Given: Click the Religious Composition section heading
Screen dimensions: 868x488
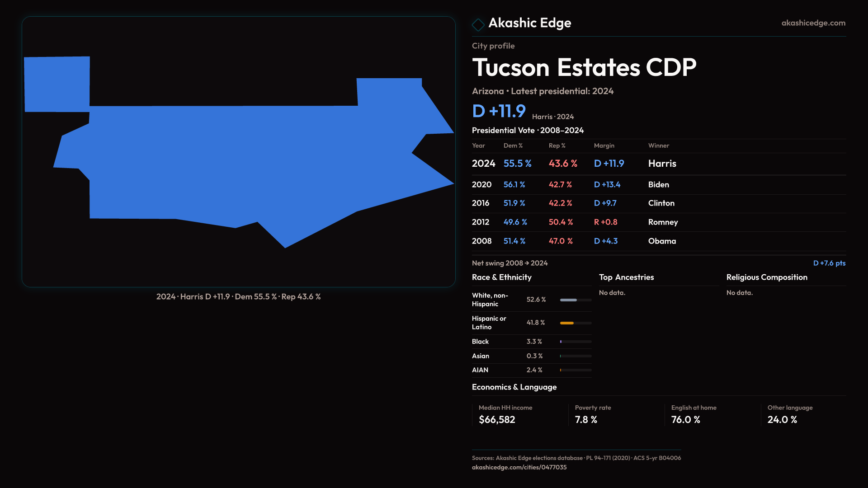Looking at the screenshot, I should pos(766,277).
